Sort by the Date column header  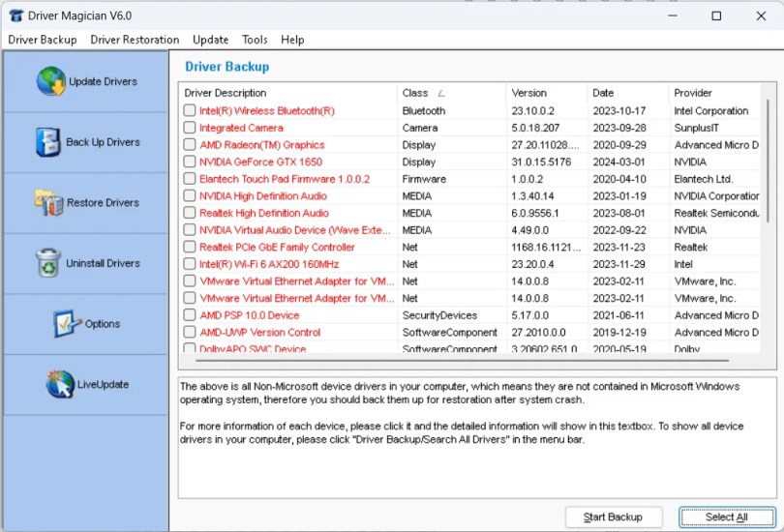[628, 93]
